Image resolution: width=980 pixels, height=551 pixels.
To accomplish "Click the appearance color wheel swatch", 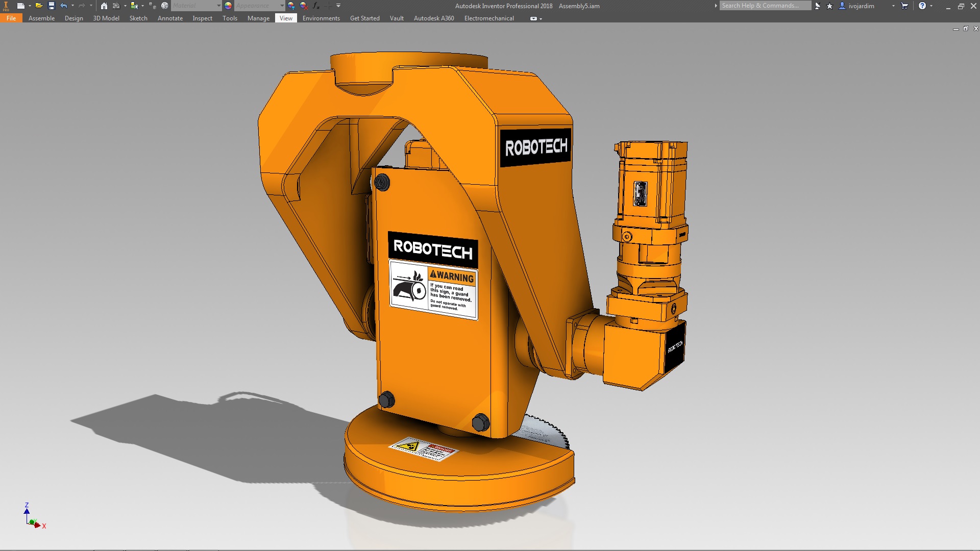I will pos(228,6).
